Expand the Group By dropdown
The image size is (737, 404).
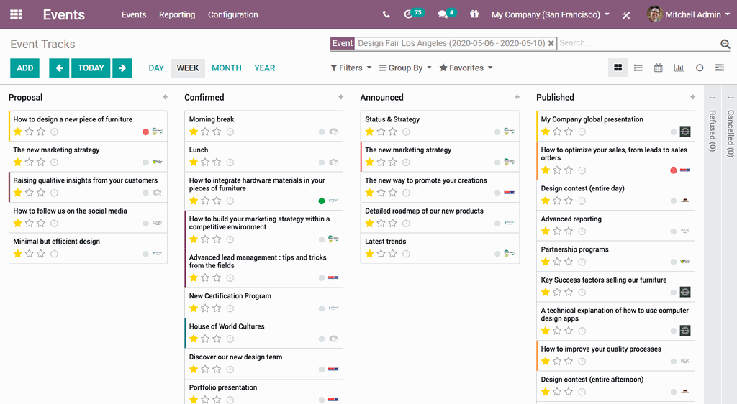406,68
